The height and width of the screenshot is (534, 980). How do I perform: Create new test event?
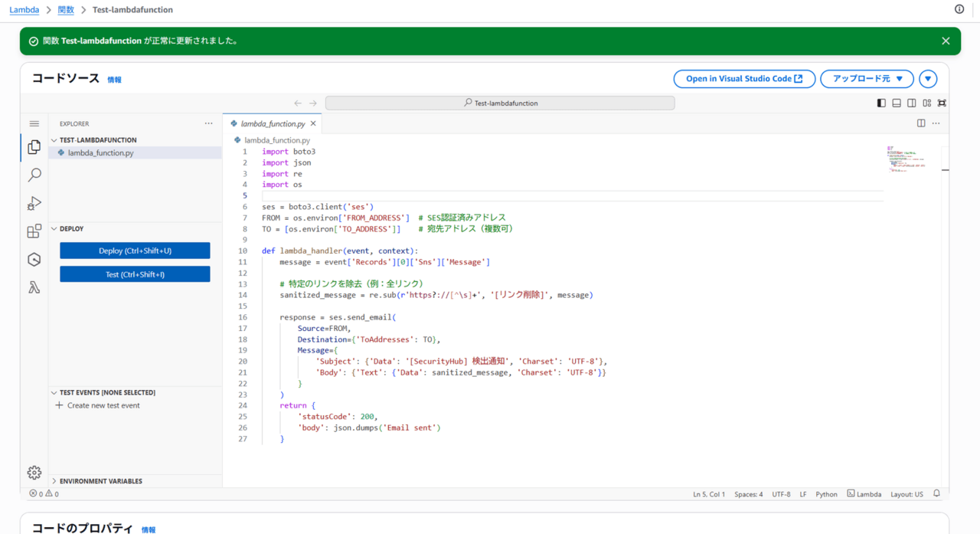[x=97, y=405]
